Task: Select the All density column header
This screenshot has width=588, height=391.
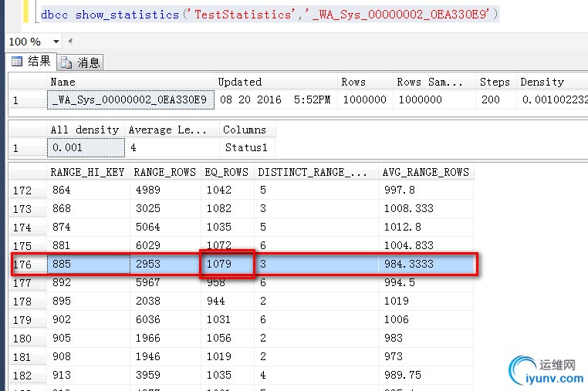Action: (x=86, y=130)
